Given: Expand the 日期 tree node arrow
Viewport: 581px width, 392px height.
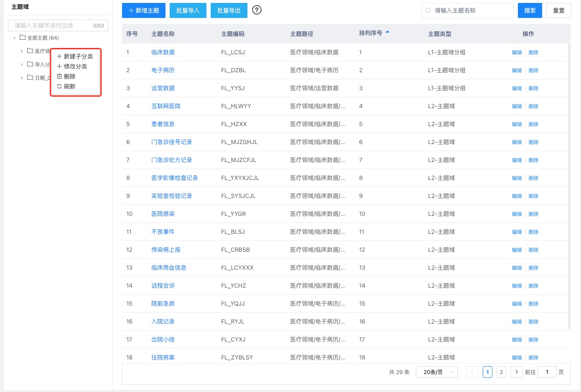Looking at the screenshot, I should 22,78.
